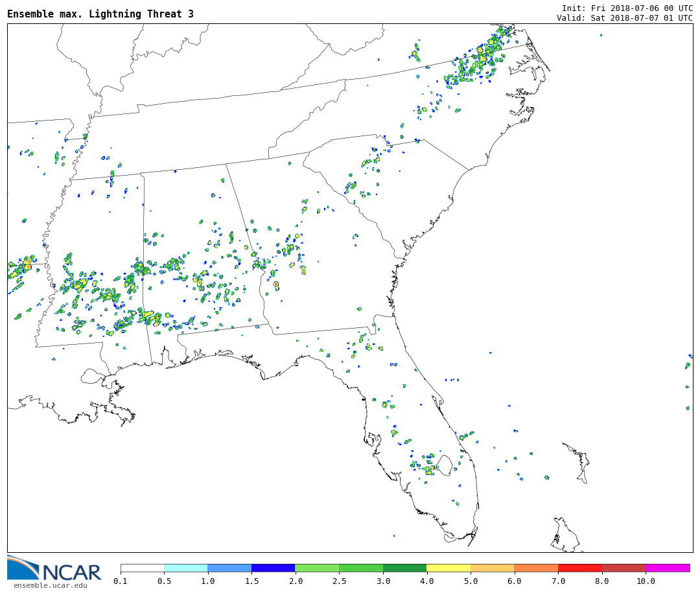Choose the pale cyan 0.5–1.0 swatch

(x=185, y=568)
